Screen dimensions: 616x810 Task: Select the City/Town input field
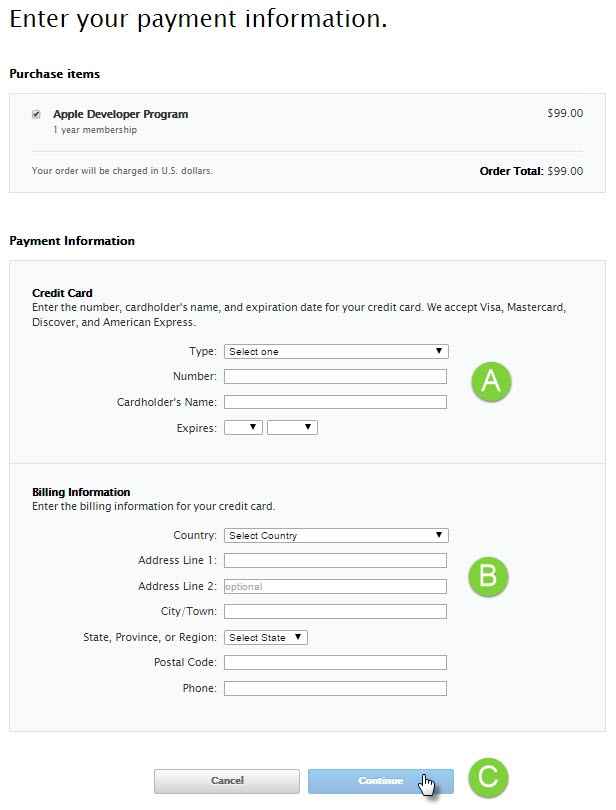(x=335, y=612)
